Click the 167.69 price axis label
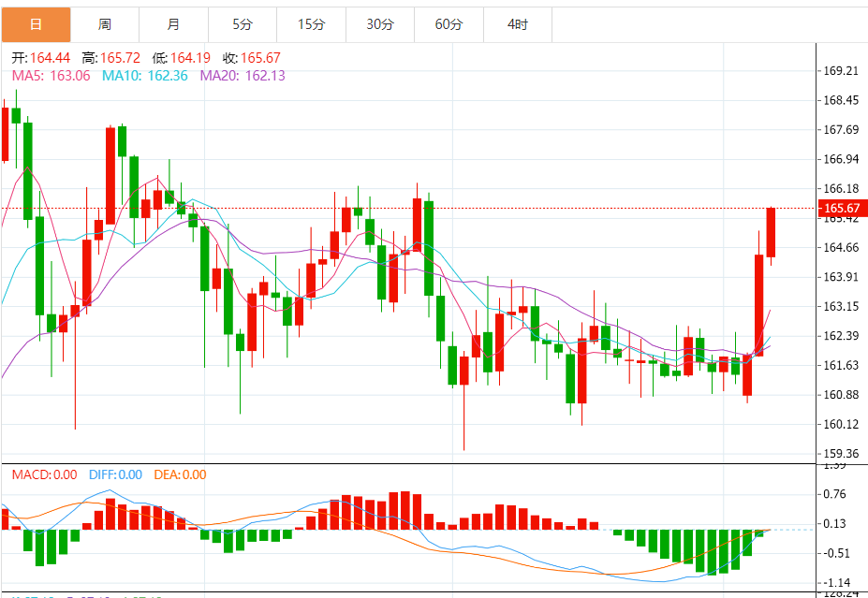Viewport: 868px width, 598px height. 842,129
